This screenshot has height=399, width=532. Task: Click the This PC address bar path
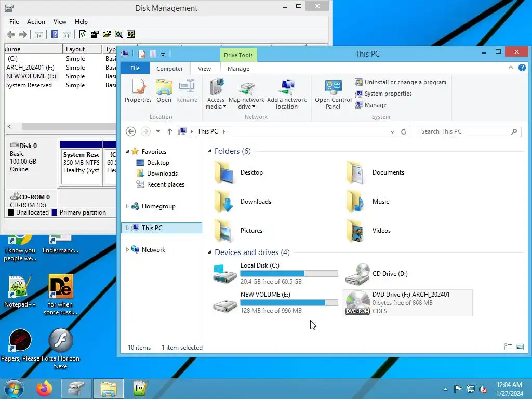(208, 131)
